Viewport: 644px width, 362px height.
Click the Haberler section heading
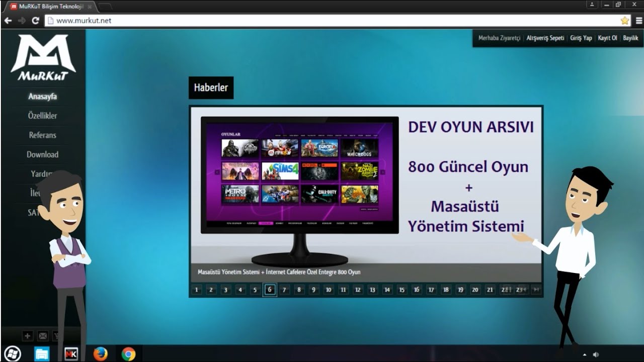pyautogui.click(x=211, y=87)
